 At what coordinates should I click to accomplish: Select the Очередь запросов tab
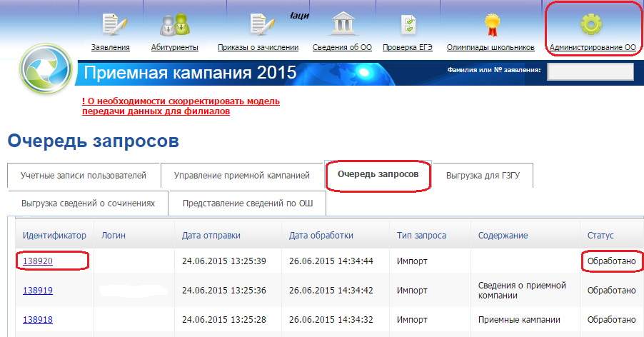click(378, 174)
